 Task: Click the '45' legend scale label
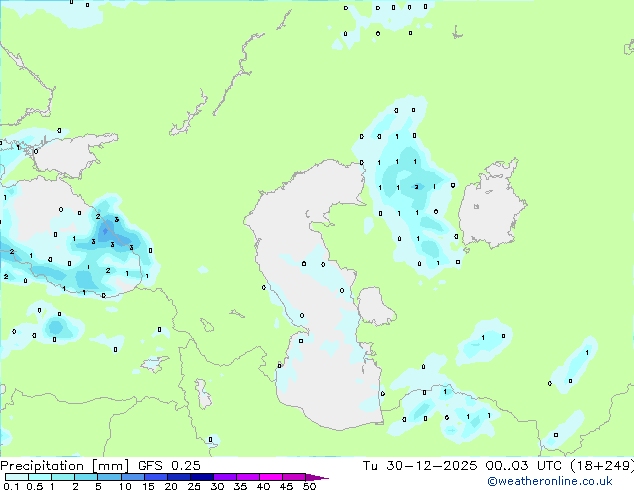tap(286, 486)
